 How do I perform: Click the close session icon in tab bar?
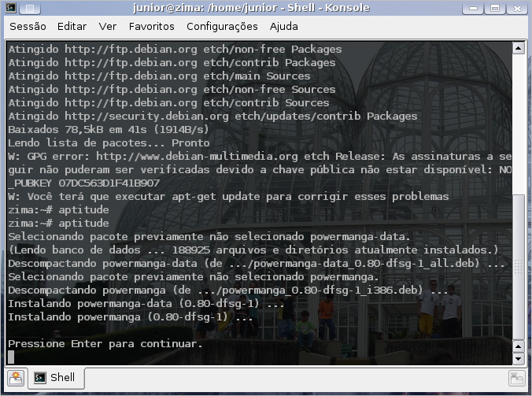point(516,379)
